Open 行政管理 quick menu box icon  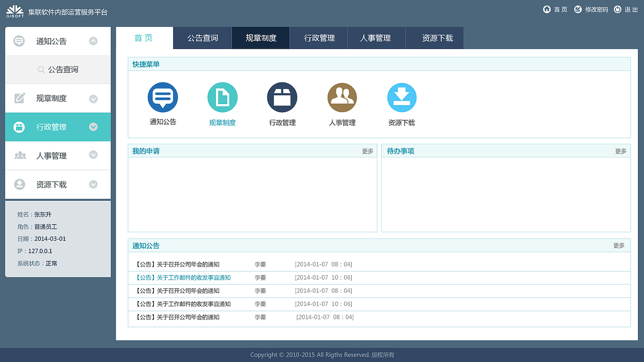(282, 97)
